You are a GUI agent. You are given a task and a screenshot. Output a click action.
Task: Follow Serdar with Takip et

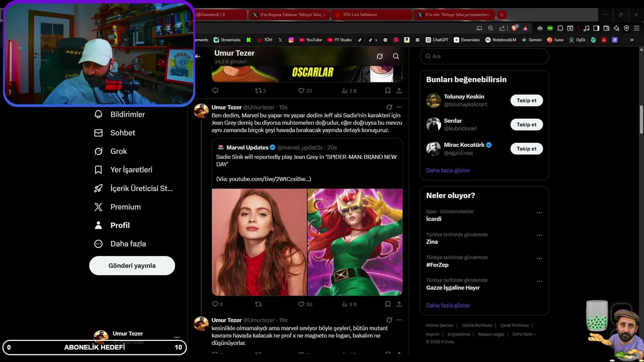526,125
